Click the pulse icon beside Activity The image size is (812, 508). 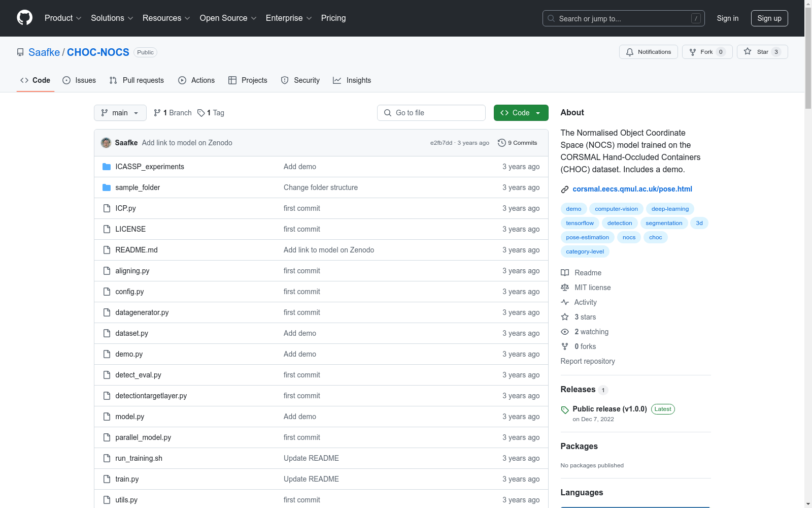click(x=565, y=302)
